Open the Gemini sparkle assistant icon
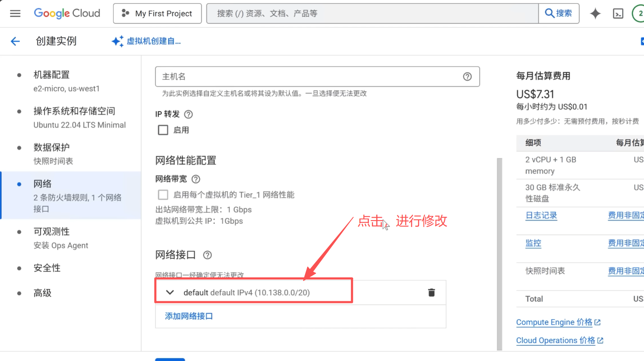 coord(595,13)
